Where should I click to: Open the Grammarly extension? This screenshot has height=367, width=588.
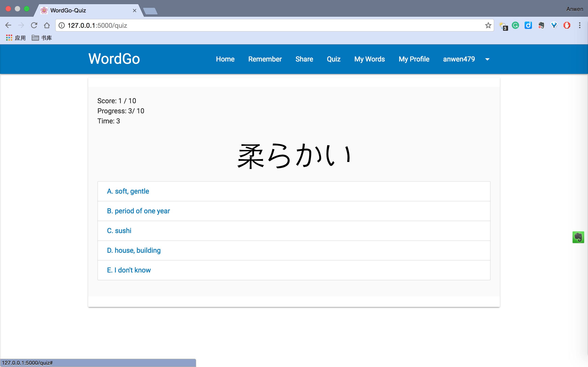[515, 25]
